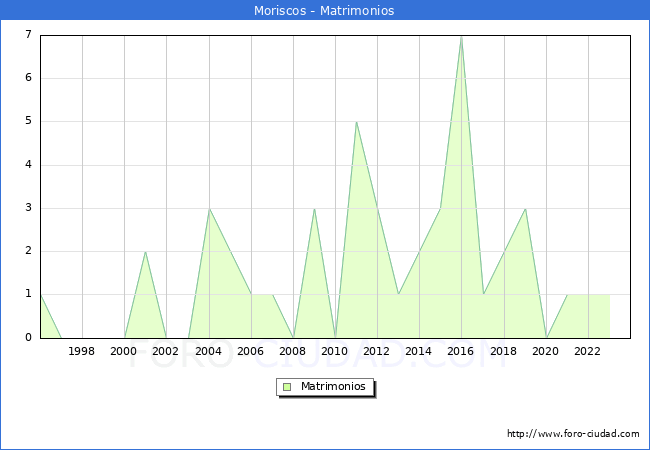Screen dimensions: 650x450
Task: Click the x-axis label 2002
Action: tap(165, 351)
